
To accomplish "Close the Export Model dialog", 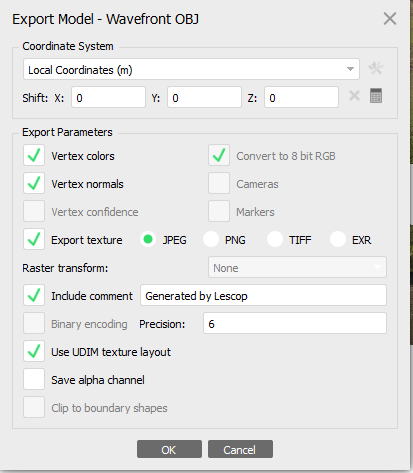I will tap(390, 19).
